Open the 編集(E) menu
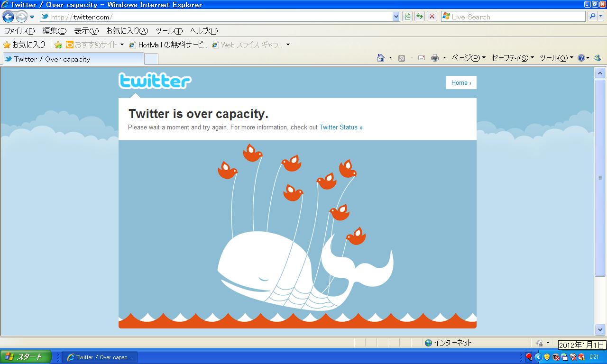The height and width of the screenshot is (364, 607). pyautogui.click(x=55, y=31)
